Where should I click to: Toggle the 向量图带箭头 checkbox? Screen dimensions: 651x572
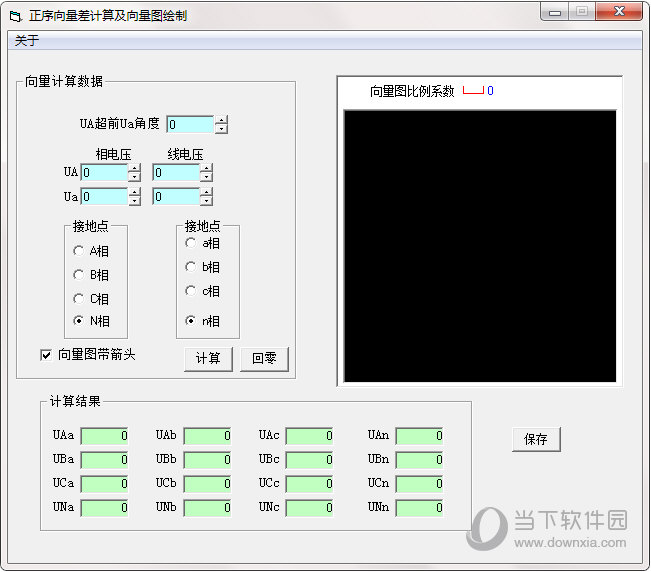[46, 355]
